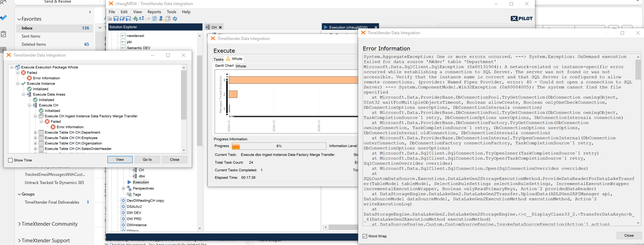Open the File menu

coord(112,12)
